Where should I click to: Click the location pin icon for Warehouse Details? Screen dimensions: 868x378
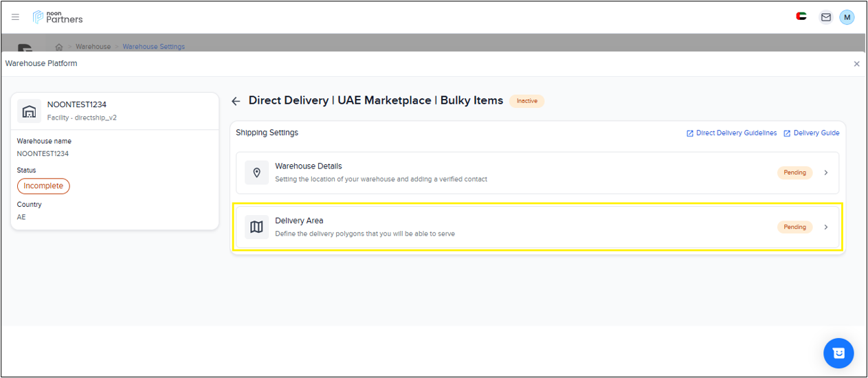point(256,173)
